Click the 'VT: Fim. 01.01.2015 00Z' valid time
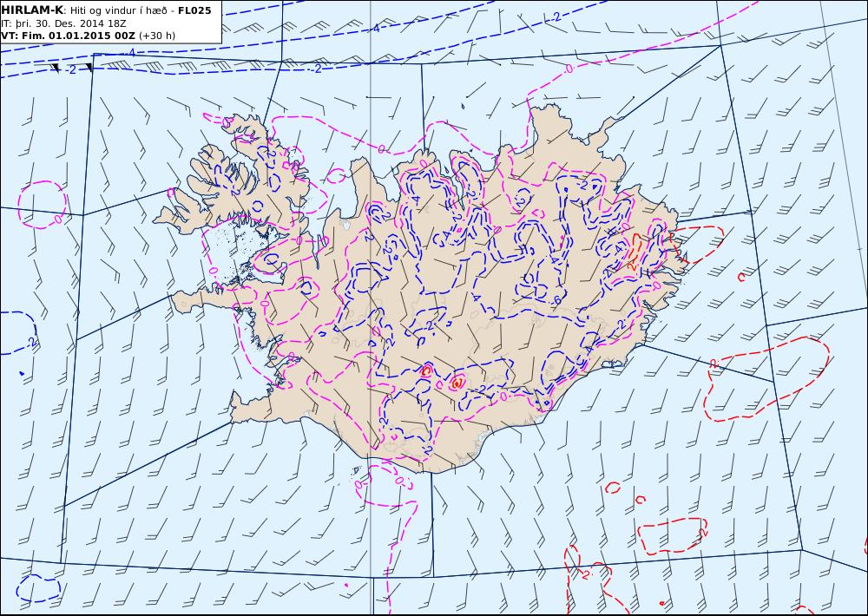868x616 pixels. [68, 36]
